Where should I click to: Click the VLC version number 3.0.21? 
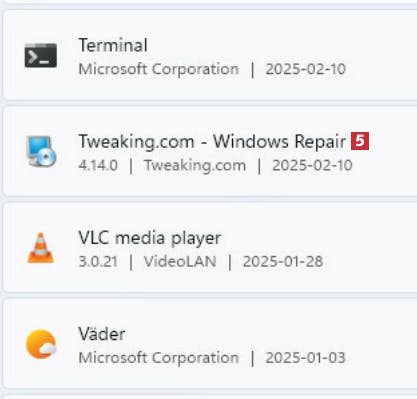coord(98,262)
